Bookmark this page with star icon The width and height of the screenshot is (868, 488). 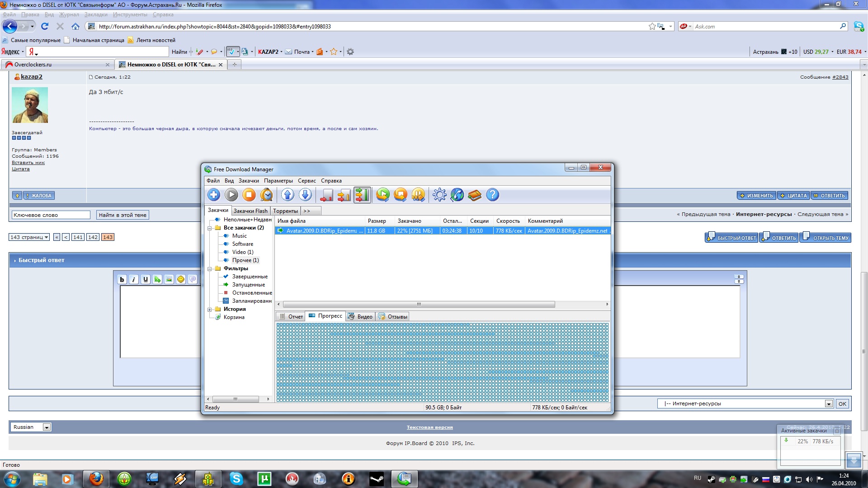[652, 26]
